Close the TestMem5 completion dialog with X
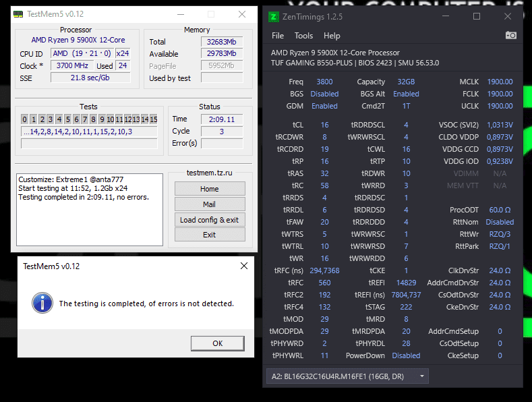The height and width of the screenshot is (402, 532). click(244, 266)
